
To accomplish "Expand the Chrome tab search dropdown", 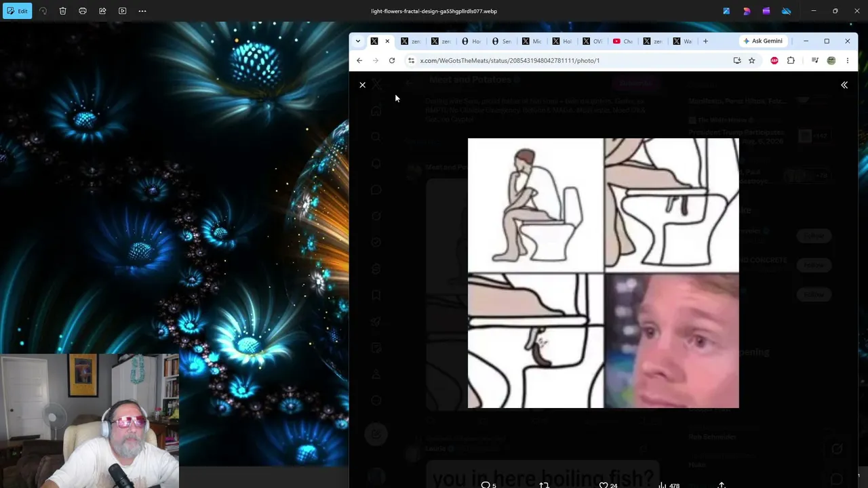I will (x=358, y=41).
